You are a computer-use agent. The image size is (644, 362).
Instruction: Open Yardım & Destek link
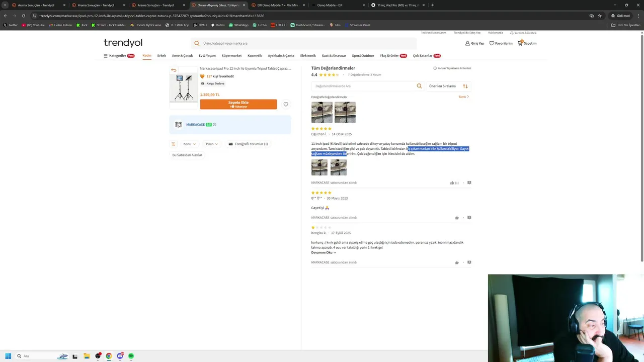tap(523, 33)
